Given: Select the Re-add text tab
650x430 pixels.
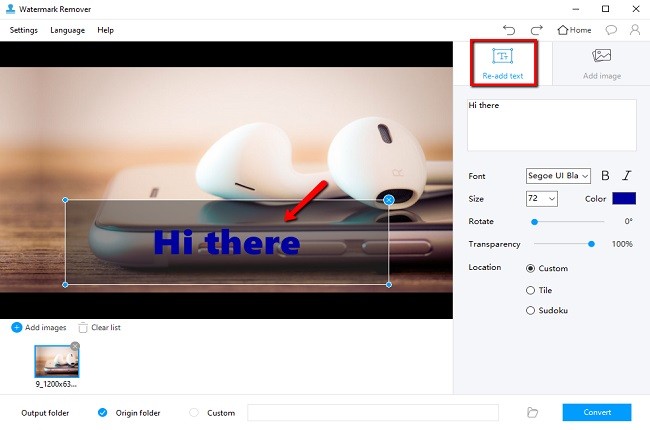Looking at the screenshot, I should [503, 63].
